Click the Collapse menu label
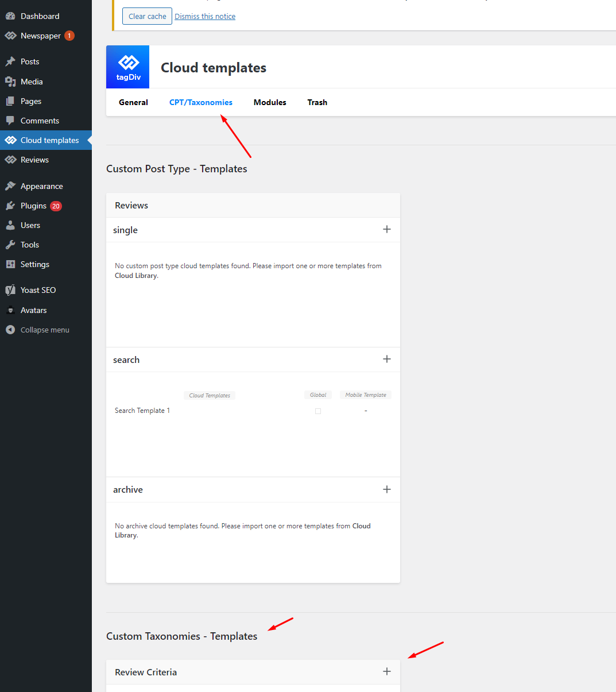This screenshot has height=692, width=616. (x=45, y=330)
